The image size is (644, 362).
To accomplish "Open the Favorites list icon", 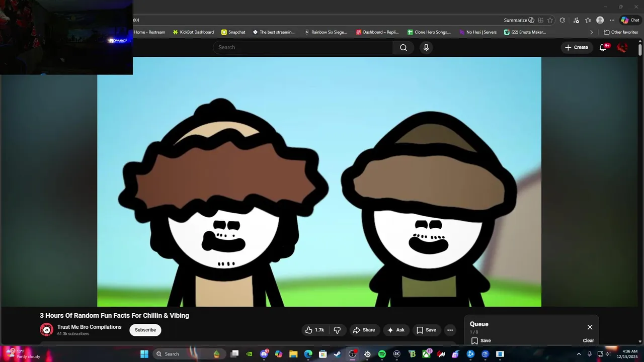I will click(x=588, y=20).
